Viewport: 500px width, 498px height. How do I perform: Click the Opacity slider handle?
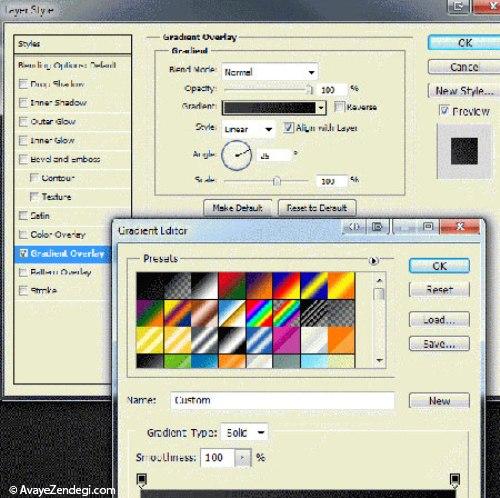click(310, 90)
